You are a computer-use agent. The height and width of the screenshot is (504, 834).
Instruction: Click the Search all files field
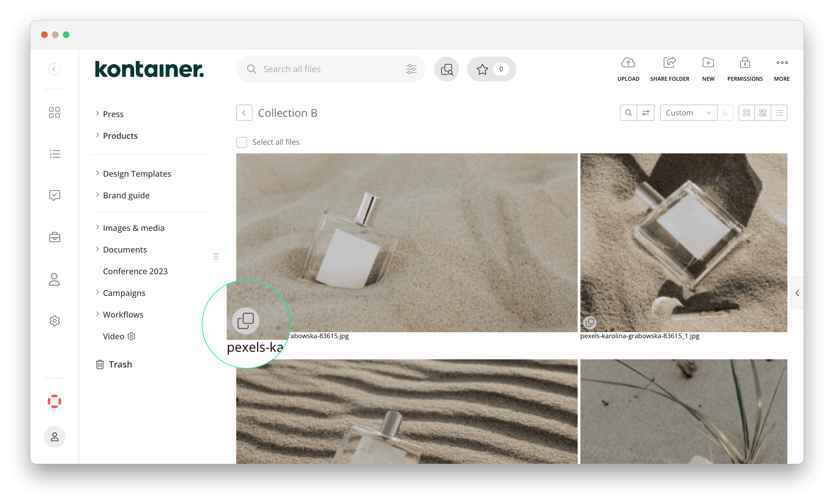coord(325,69)
